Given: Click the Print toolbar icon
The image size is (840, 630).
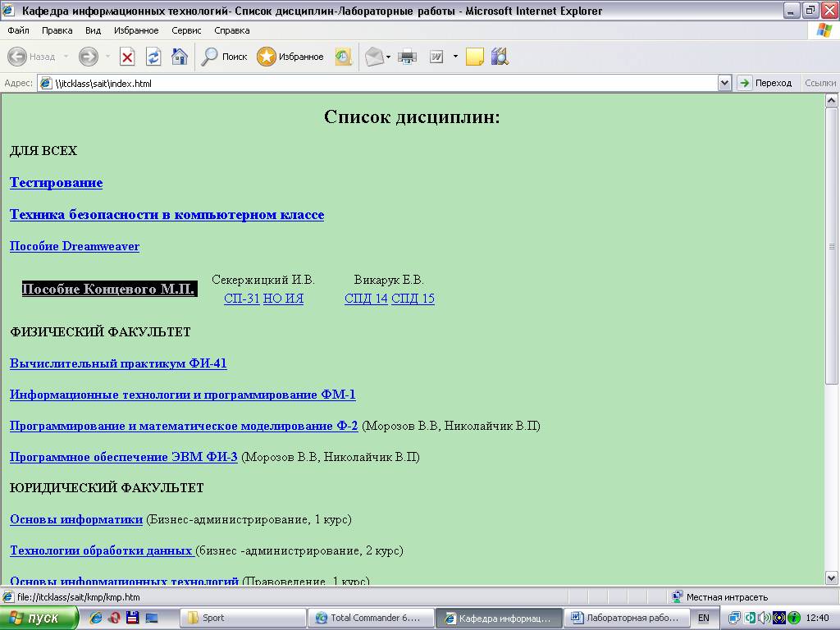Looking at the screenshot, I should (x=407, y=57).
